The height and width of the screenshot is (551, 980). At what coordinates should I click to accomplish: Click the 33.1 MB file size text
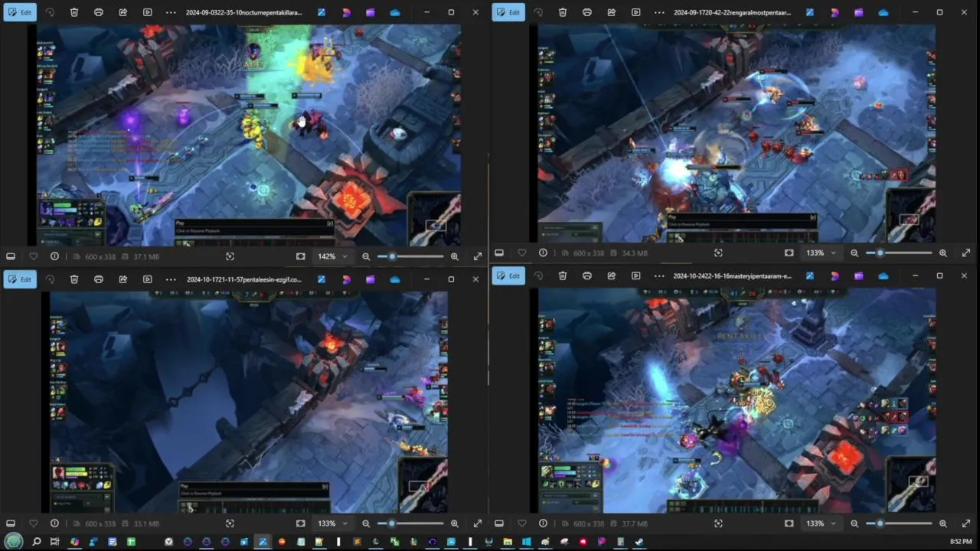click(146, 523)
